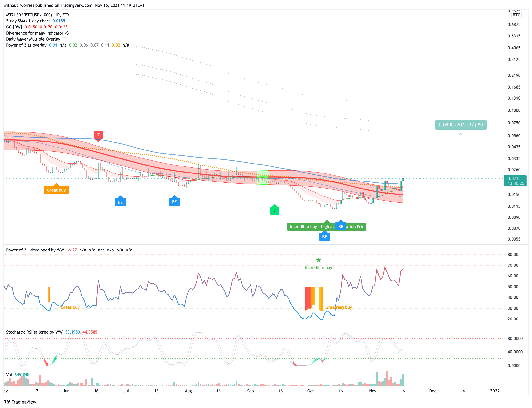Image resolution: width=532 pixels, height=408 pixels.
Task: Click the '80.0000' level on the Stochastic RSI axis
Action: click(x=515, y=339)
